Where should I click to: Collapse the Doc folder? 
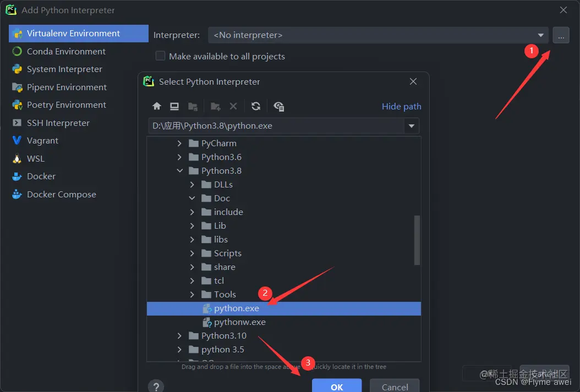click(x=192, y=198)
